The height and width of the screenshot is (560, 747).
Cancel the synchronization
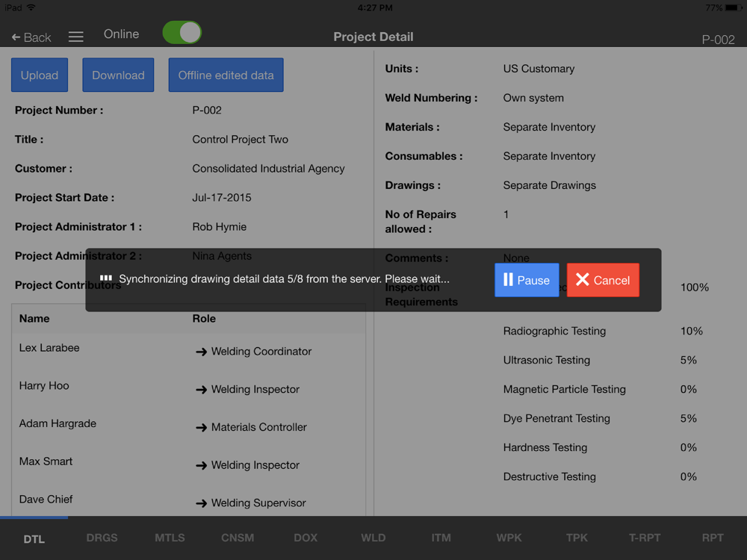coord(603,280)
